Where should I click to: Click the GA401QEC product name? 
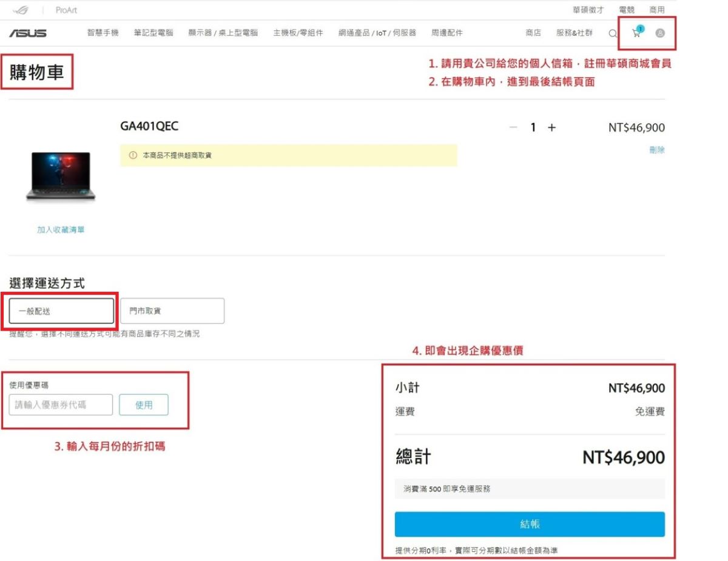(x=149, y=126)
